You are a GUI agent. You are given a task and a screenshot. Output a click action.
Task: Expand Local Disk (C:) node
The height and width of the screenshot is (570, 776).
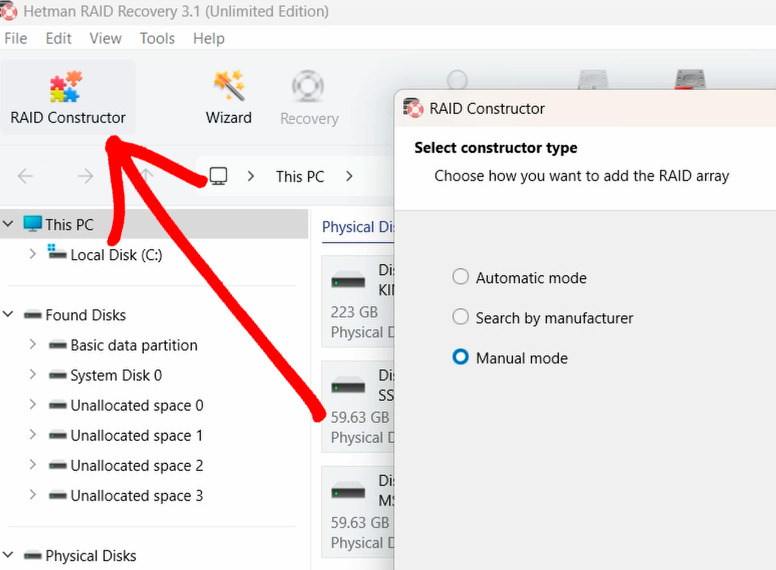click(x=33, y=254)
